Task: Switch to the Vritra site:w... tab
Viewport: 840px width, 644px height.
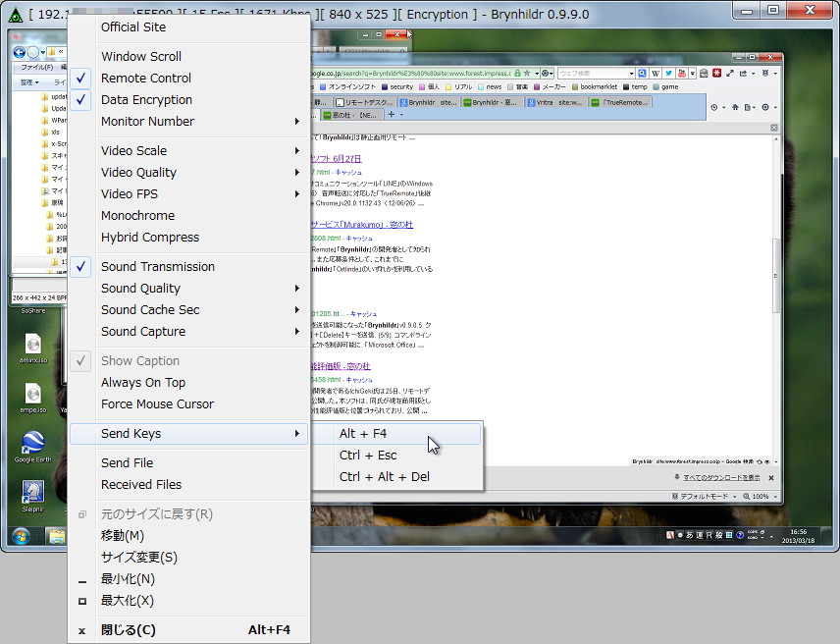Action: pyautogui.click(x=555, y=102)
